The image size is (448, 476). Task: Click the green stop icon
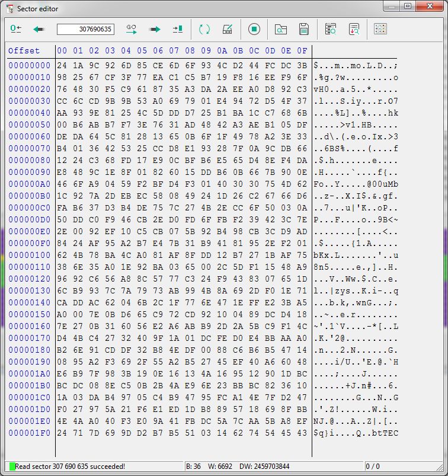click(x=254, y=29)
